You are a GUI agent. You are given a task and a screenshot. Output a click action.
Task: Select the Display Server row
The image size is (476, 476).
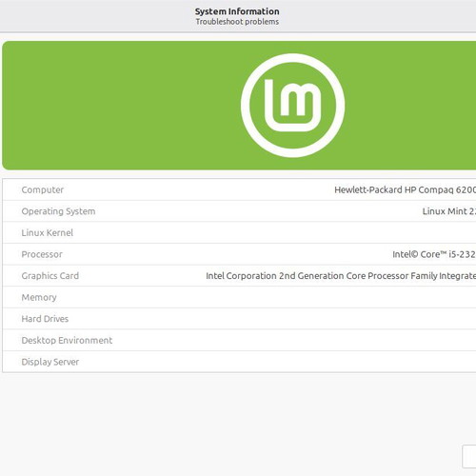click(x=239, y=362)
